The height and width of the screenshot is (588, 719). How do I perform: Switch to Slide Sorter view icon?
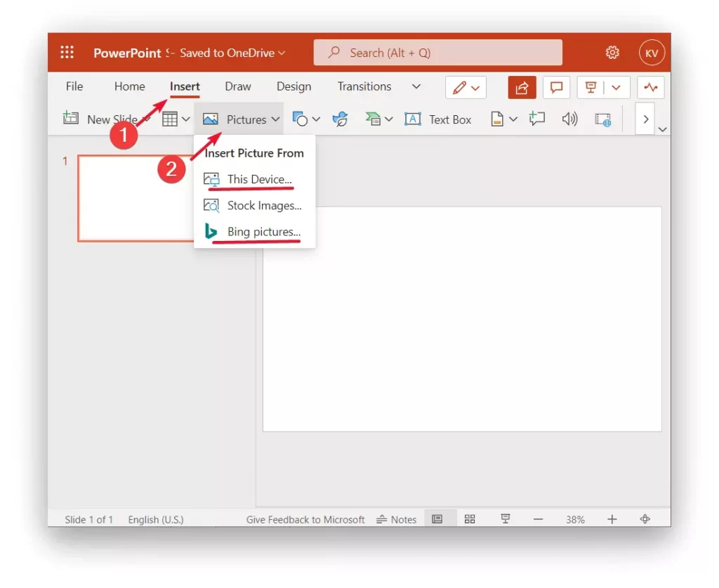(x=470, y=518)
